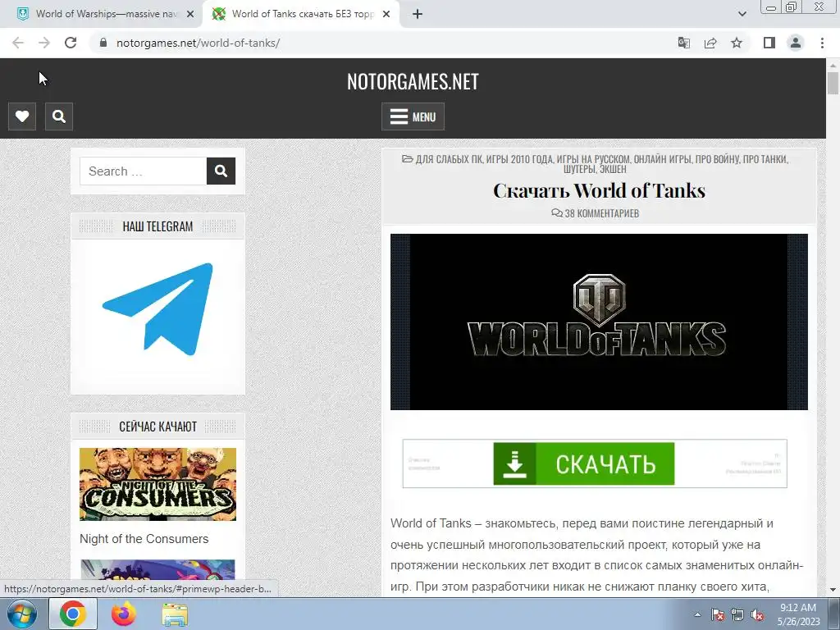Open the Windows Start button

tap(22, 614)
